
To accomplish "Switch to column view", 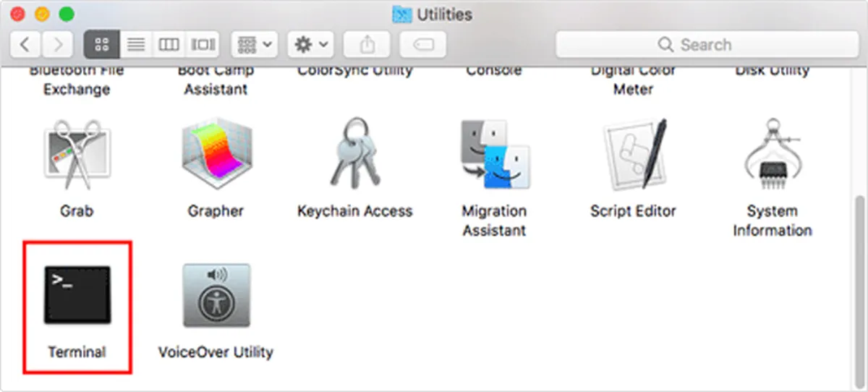I will (x=169, y=45).
